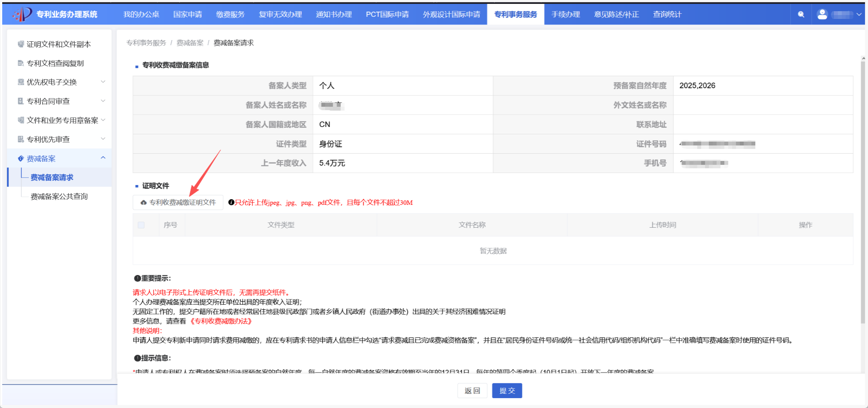868x408 pixels.
Task: Click the search magnifier icon in the top bar
Action: pos(801,14)
